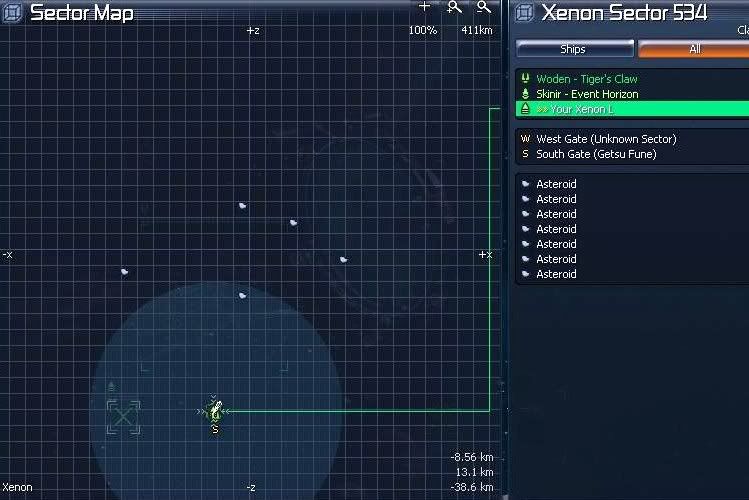749x500 pixels.
Task: Click the 100% zoom level readout
Action: pos(423,30)
